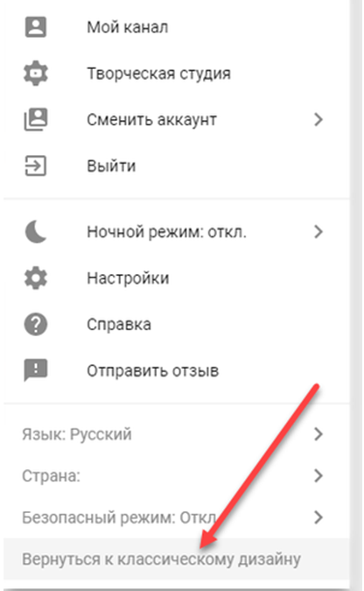The width and height of the screenshot is (364, 591).
Task: Expand the Страна chevron arrow
Action: [318, 475]
